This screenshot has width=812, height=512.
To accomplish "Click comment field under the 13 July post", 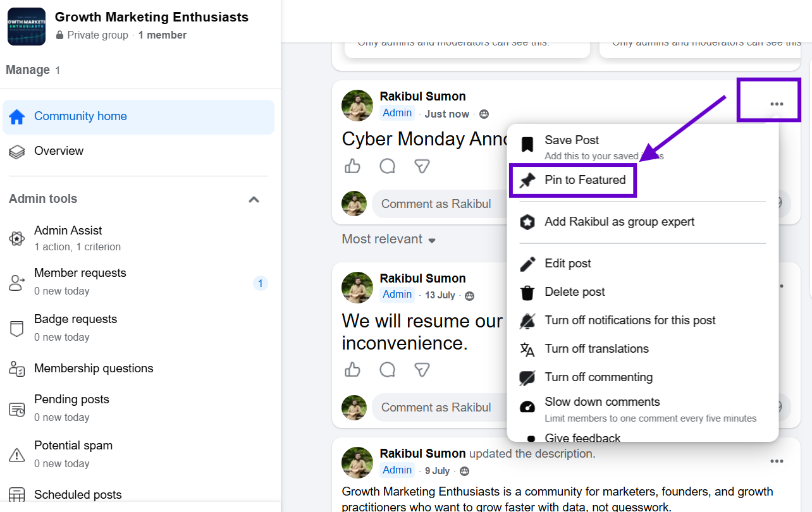I will point(440,408).
